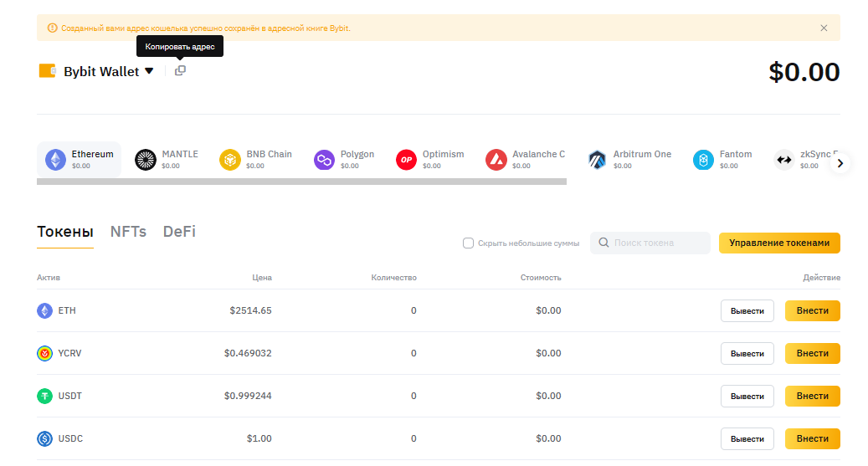The height and width of the screenshot is (466, 868).
Task: Click Внести for YCRV
Action: click(813, 353)
